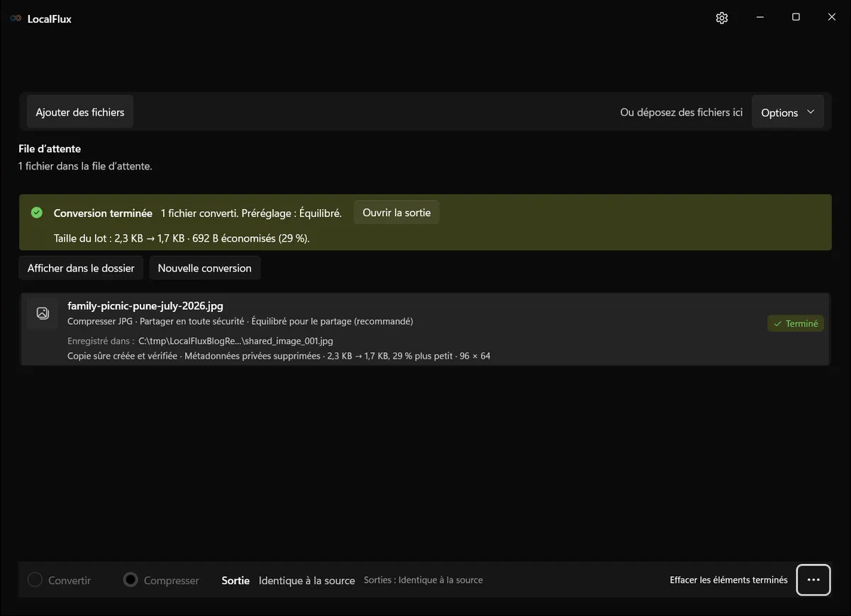Minimize the LocalFlux window
Viewport: 851px width, 616px height.
759,18
